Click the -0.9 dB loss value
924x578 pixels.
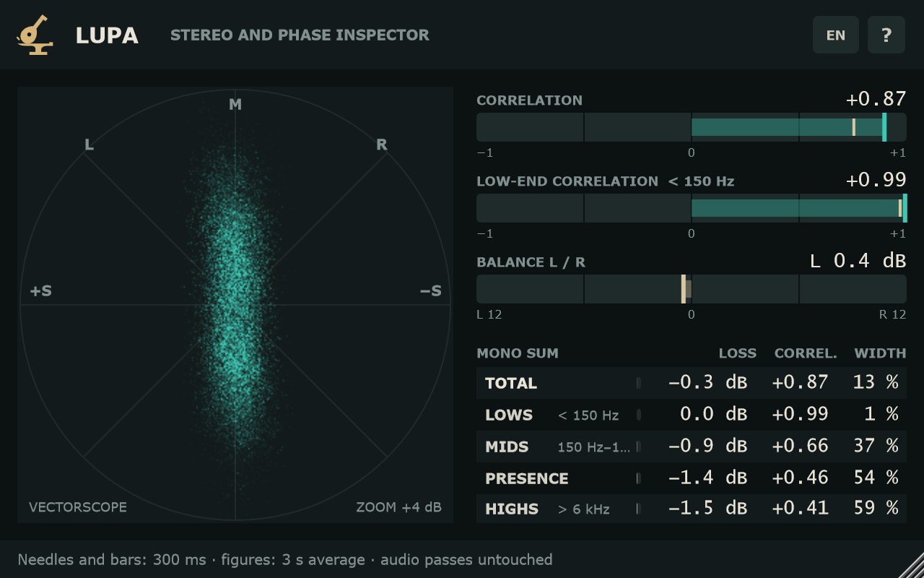[x=707, y=446]
